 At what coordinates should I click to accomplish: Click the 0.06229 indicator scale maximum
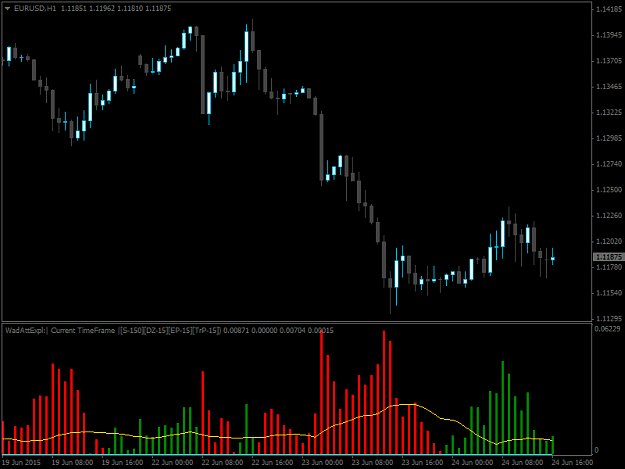tap(607, 329)
